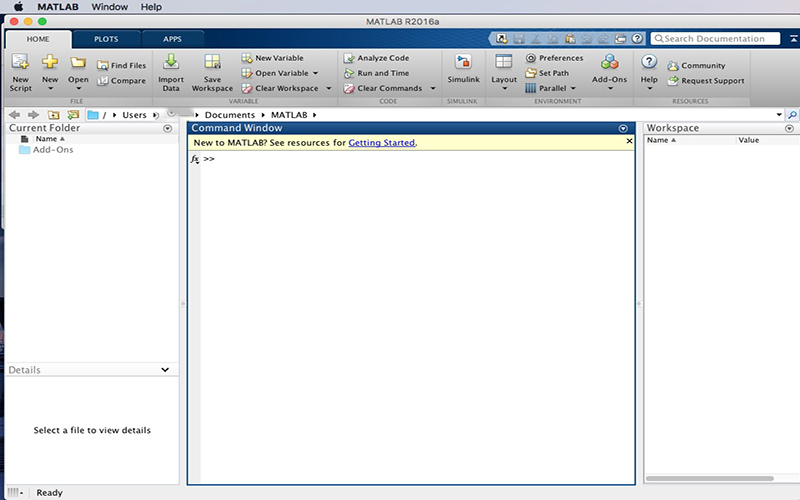Open the Window menu
The width and height of the screenshot is (800, 500).
click(110, 7)
